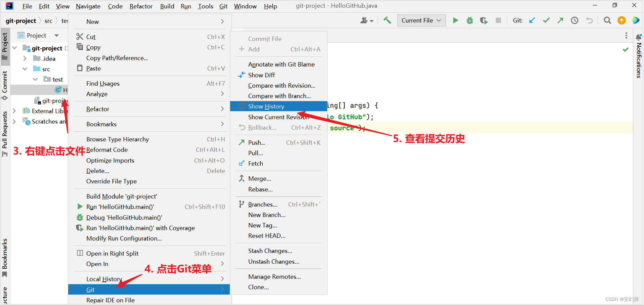Run the current file with green play icon
Image resolution: width=644 pixels, height=305 pixels.
pos(456,20)
